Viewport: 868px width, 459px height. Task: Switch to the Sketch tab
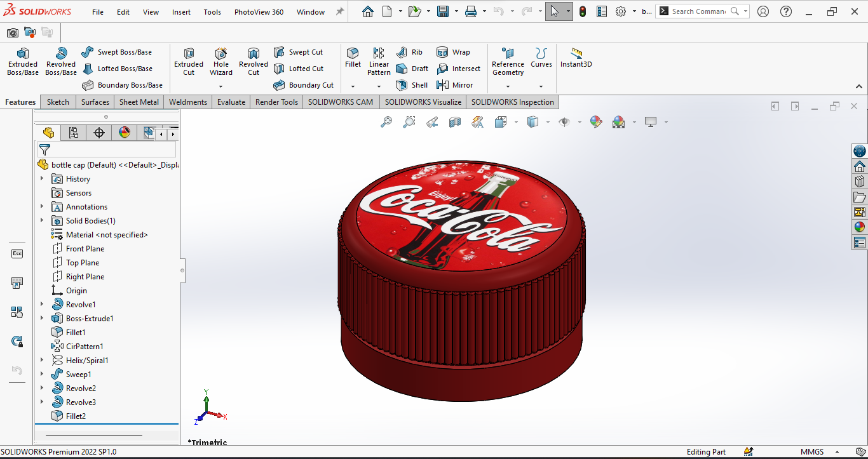[58, 102]
